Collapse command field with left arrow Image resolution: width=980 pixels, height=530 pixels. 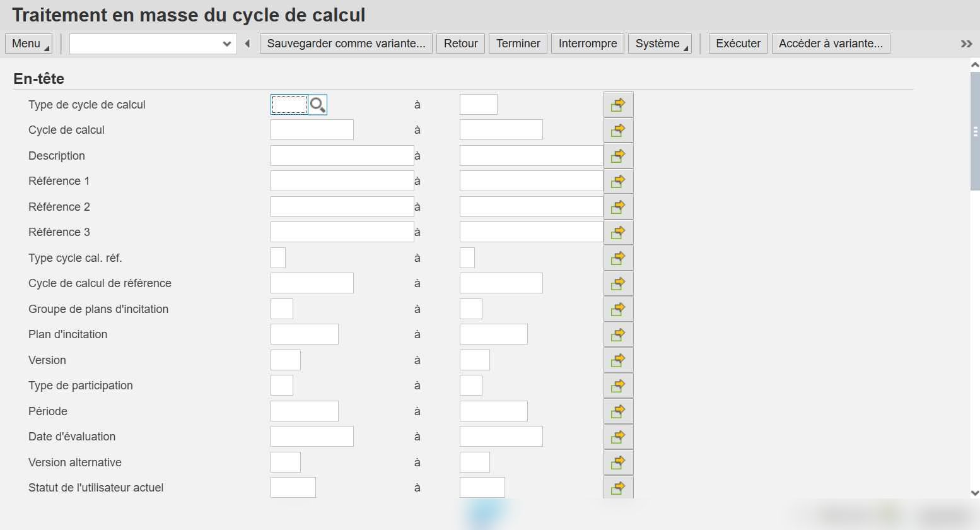tap(247, 44)
